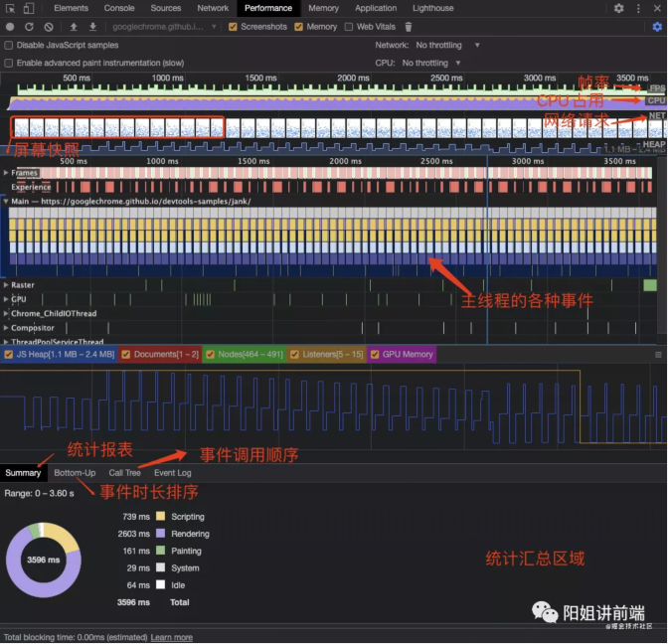Screen dimensions: 668x644
Task: Click the Idle legend white swatch
Action: 161,584
